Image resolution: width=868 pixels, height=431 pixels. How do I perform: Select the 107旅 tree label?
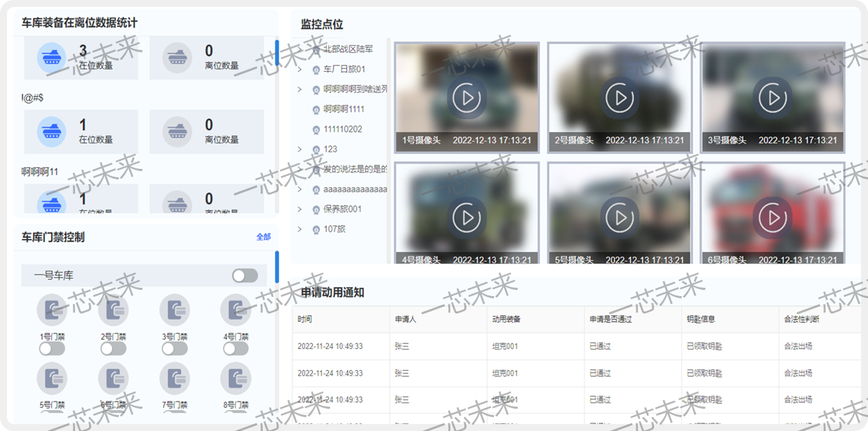(334, 229)
